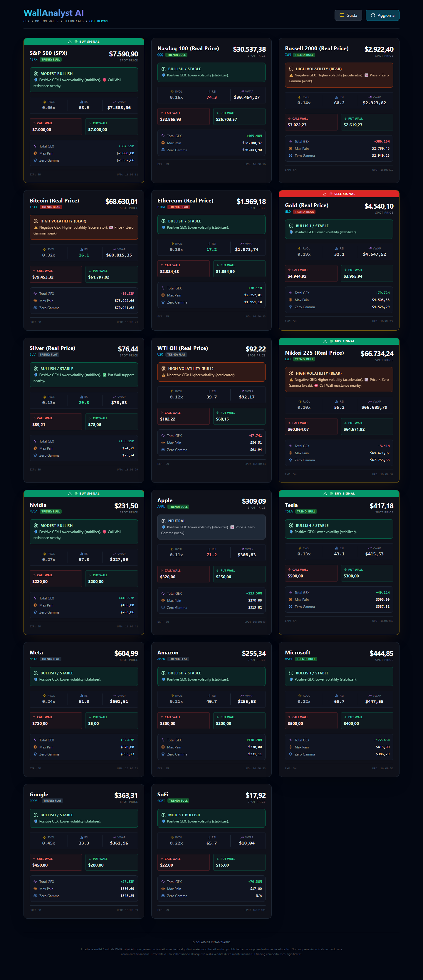Click the Zero Gamma layers icon in SoFi card
The height and width of the screenshot is (980, 423).
[163, 896]
